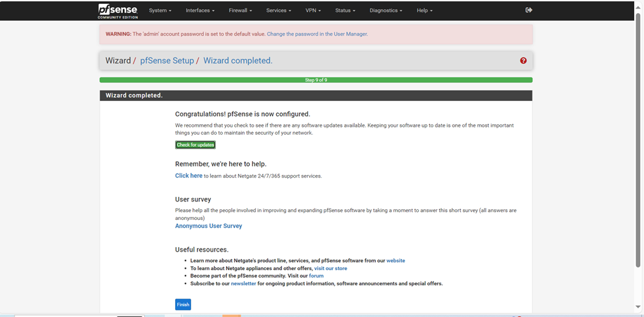Click the logout arrow icon

(x=528, y=11)
